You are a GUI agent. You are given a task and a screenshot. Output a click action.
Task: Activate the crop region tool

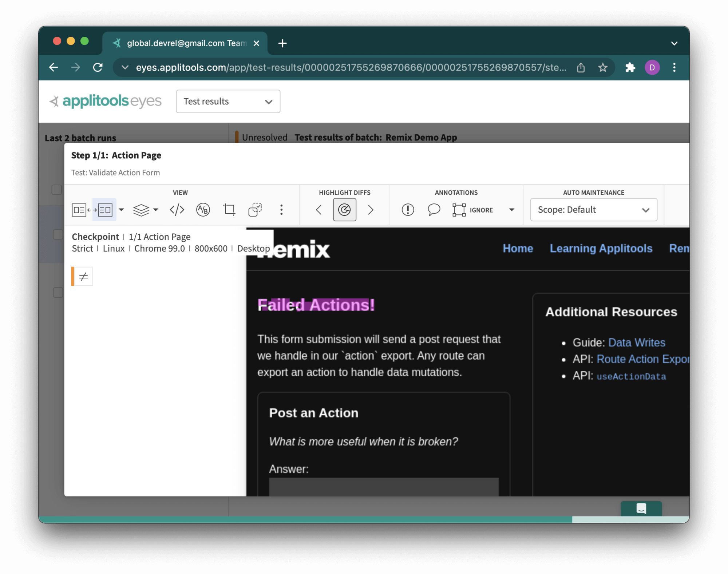point(229,210)
